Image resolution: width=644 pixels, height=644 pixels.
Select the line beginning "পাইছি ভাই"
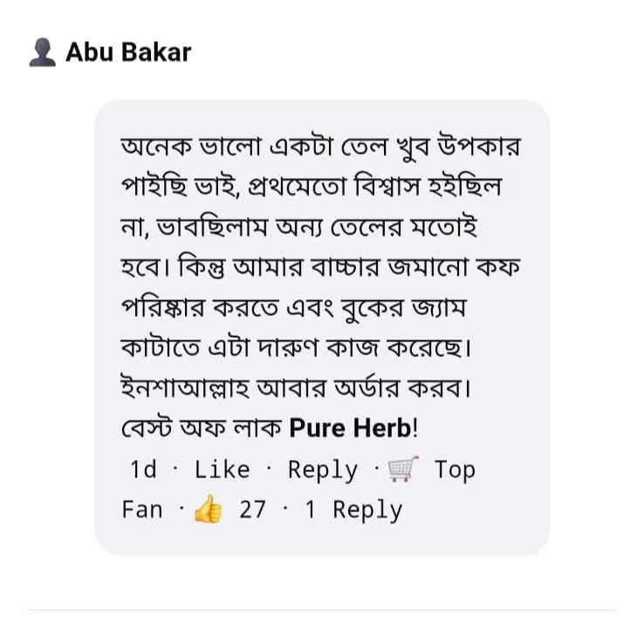tap(312, 187)
